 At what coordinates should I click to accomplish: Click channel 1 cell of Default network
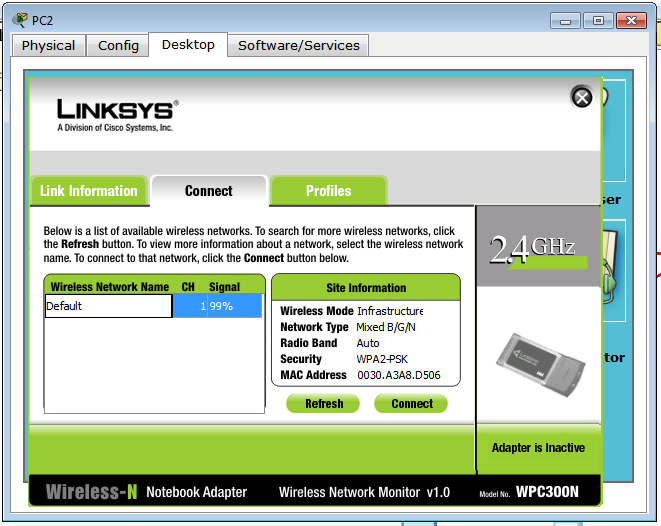coord(190,306)
